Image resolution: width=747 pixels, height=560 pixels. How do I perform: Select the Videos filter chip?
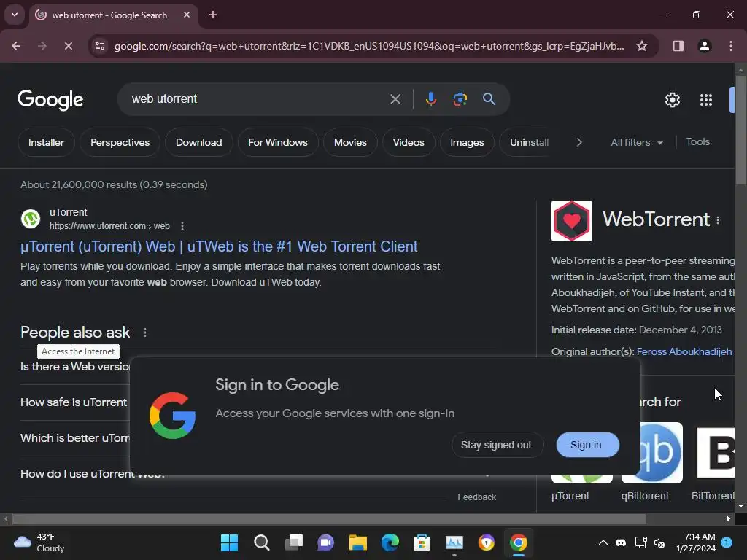(x=409, y=142)
